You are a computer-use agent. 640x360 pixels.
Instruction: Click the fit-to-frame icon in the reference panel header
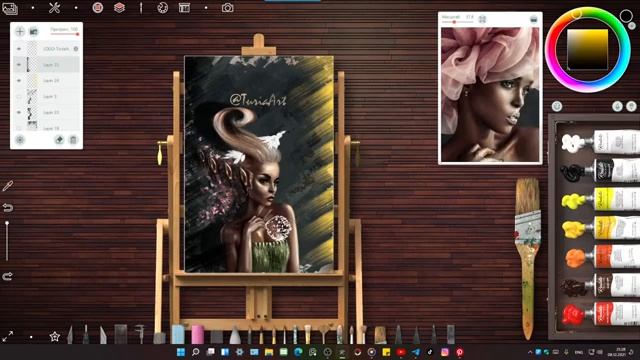pyautogui.click(x=482, y=19)
